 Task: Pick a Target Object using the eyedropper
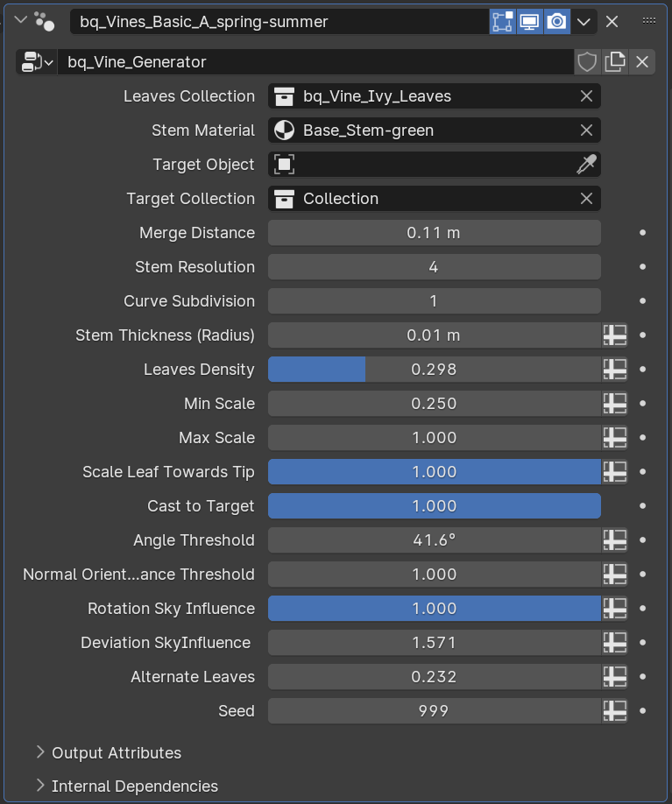(584, 164)
